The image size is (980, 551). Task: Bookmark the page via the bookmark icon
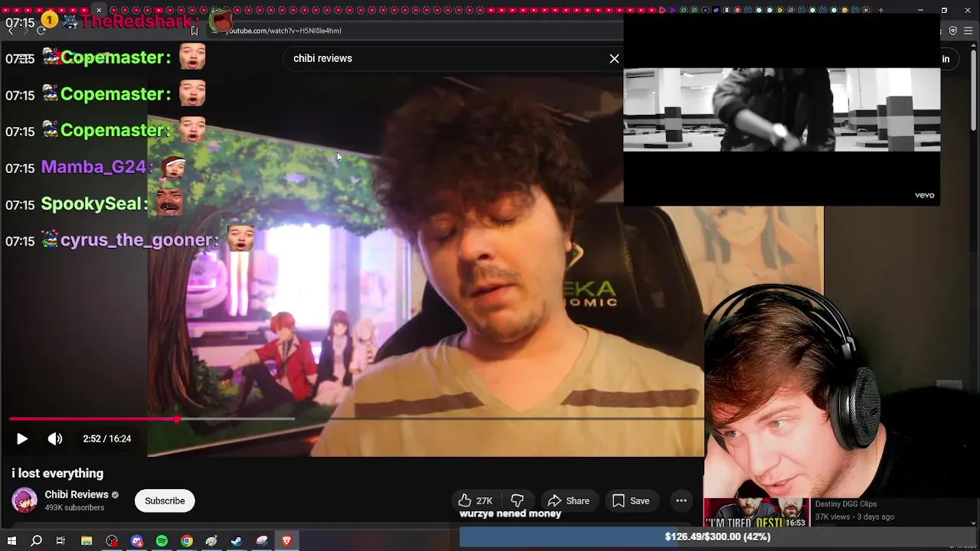pos(194,31)
